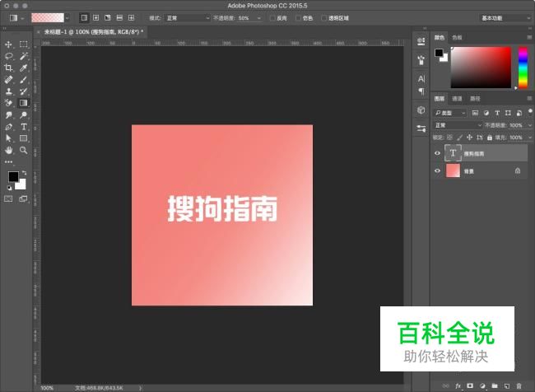Select the Path Selection tool
This screenshot has height=392, width=535.
pos(8,138)
